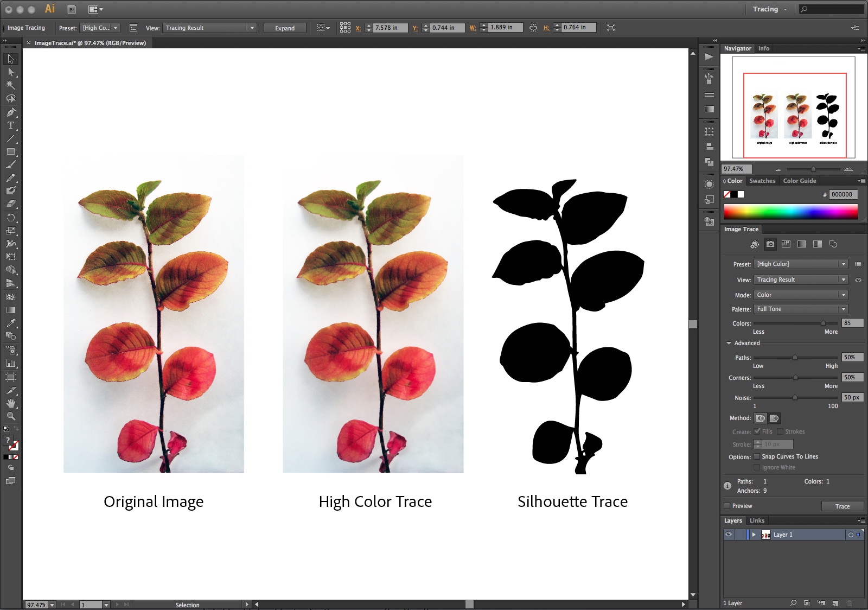Enable Snap Curves To Lines option
Viewport: 868px width, 610px height.
pyautogui.click(x=757, y=456)
